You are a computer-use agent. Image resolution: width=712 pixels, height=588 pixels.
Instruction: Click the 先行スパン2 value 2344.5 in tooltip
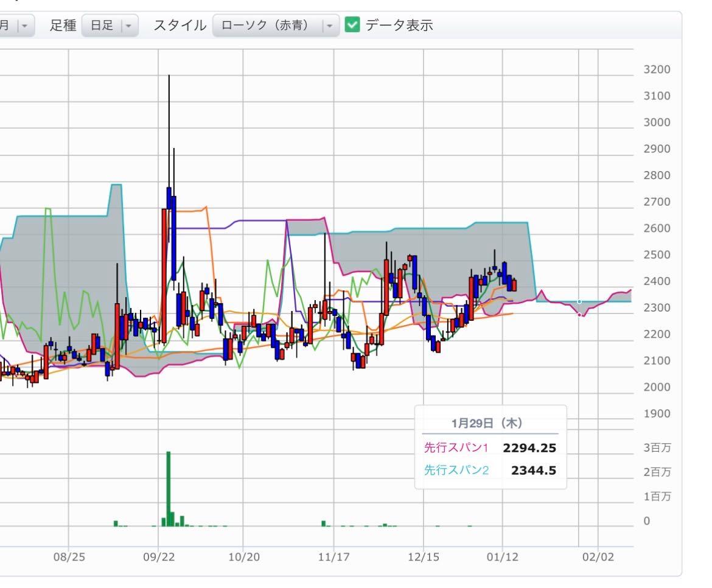click(533, 470)
